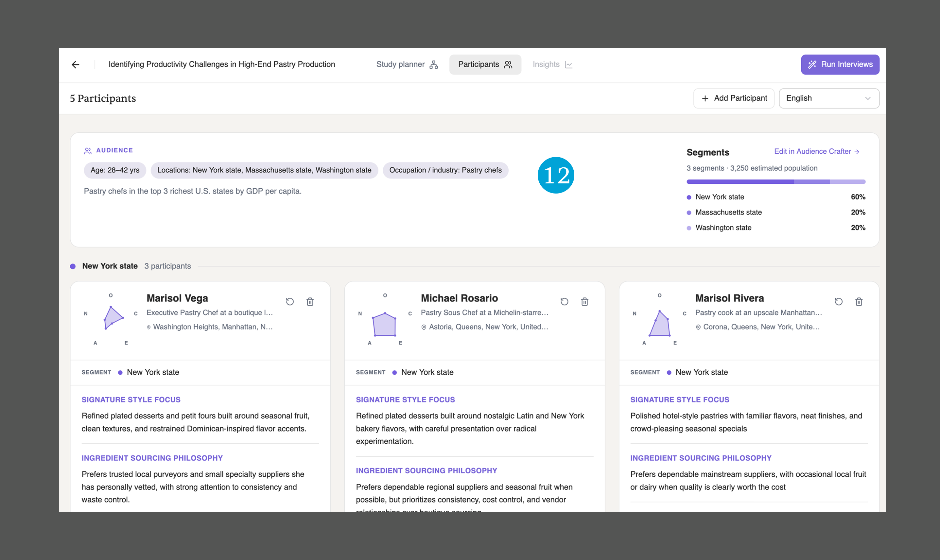This screenshot has height=560, width=940.
Task: Click the '5 Participants' heading
Action: (103, 98)
